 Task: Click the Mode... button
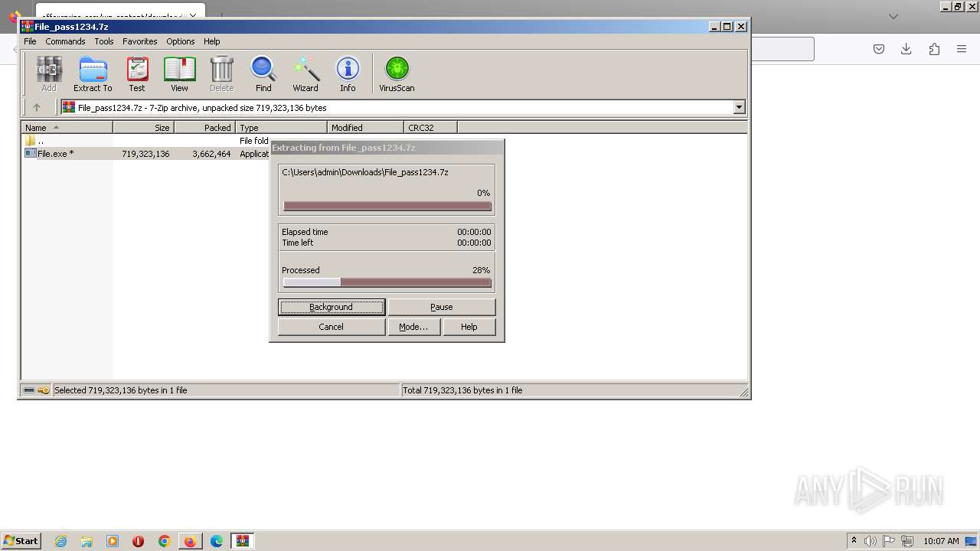point(413,327)
